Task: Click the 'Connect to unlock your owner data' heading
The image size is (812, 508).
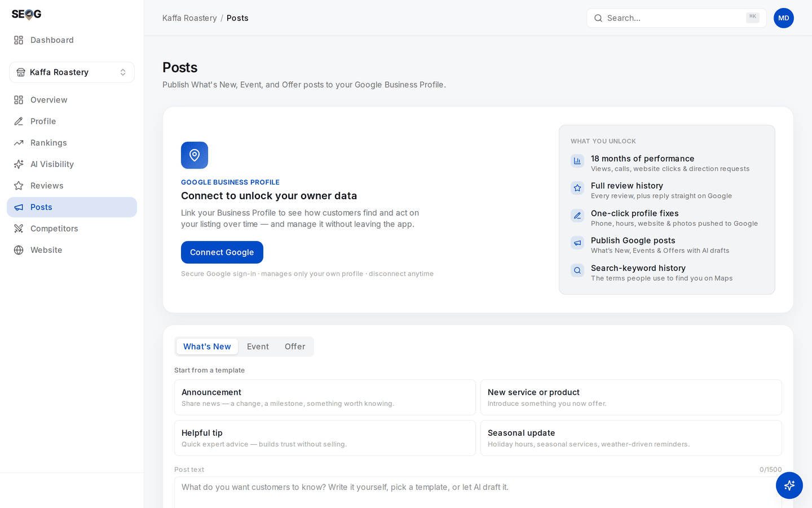Action: point(269,196)
